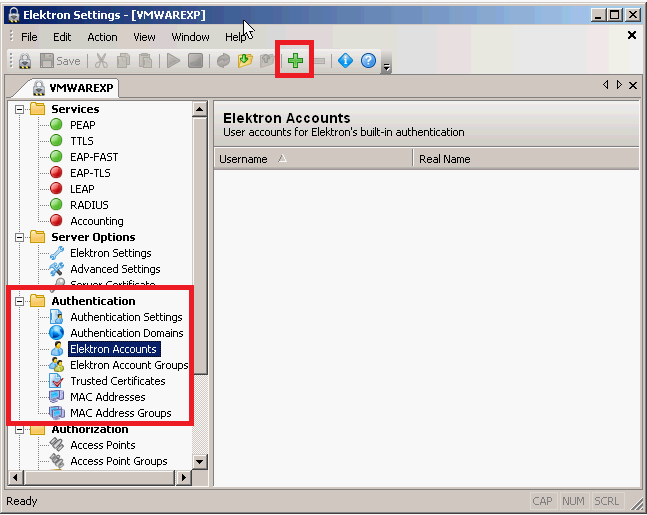The image size is (647, 515).
Task: Click the tree panel vertical scrollbar down arrow
Action: [x=199, y=461]
